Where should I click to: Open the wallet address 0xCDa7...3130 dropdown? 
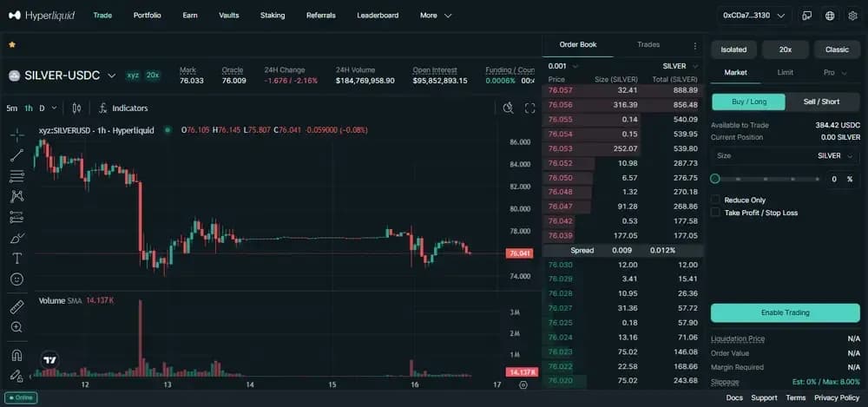(x=753, y=16)
